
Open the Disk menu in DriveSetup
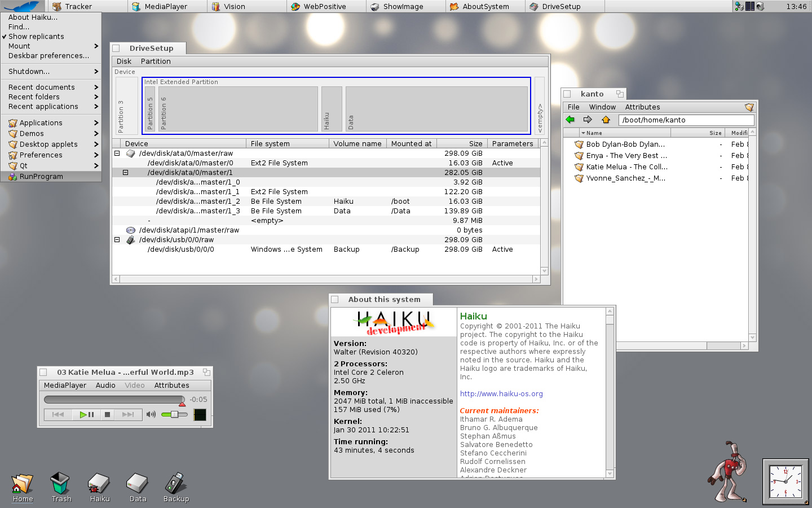point(124,61)
